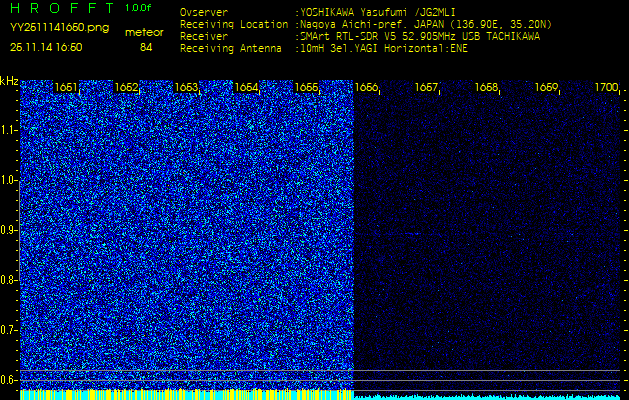Click the 1658 time marker
This screenshot has height=400, width=629.
(x=486, y=87)
